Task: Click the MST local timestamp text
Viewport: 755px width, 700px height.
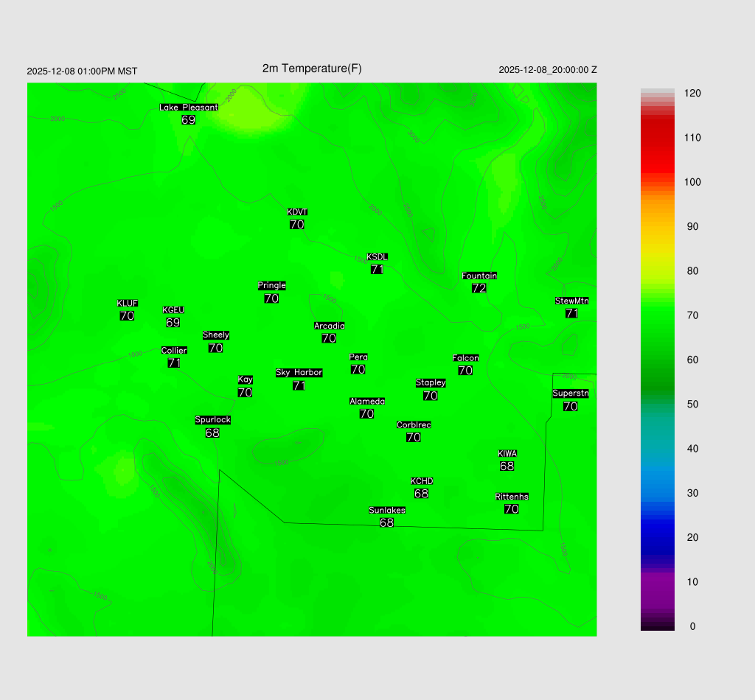Action: pyautogui.click(x=82, y=71)
